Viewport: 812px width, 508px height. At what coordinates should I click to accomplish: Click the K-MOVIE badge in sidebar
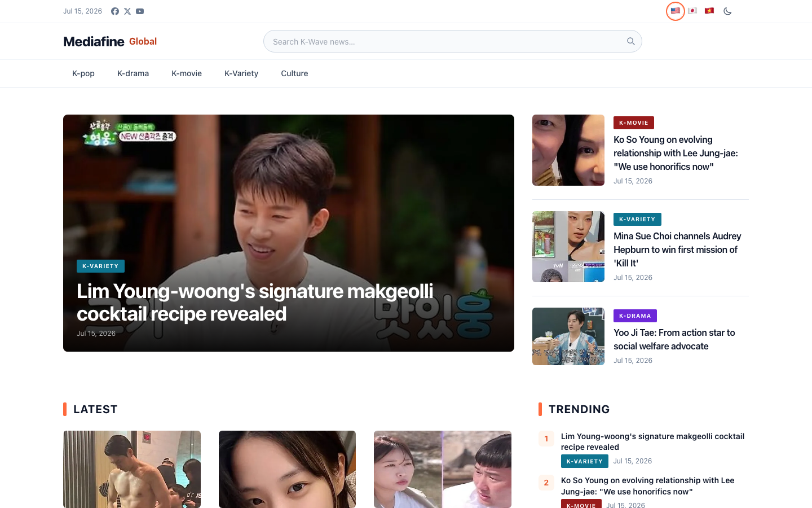(634, 122)
